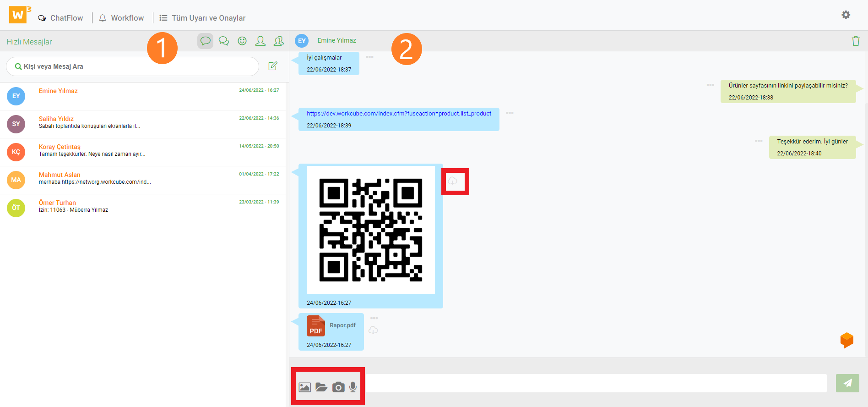The height and width of the screenshot is (407, 868).
Task: Click the Workcube W3 logo
Action: click(20, 15)
